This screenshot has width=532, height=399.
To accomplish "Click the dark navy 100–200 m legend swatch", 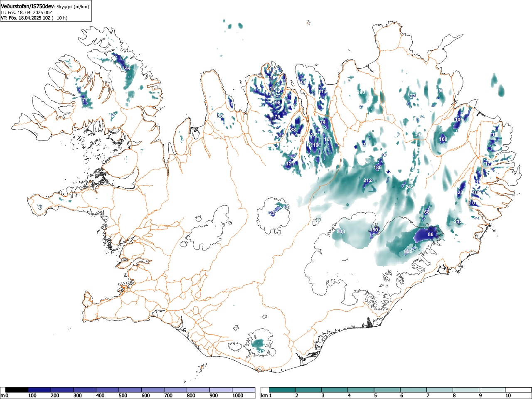I will click(x=39, y=390).
